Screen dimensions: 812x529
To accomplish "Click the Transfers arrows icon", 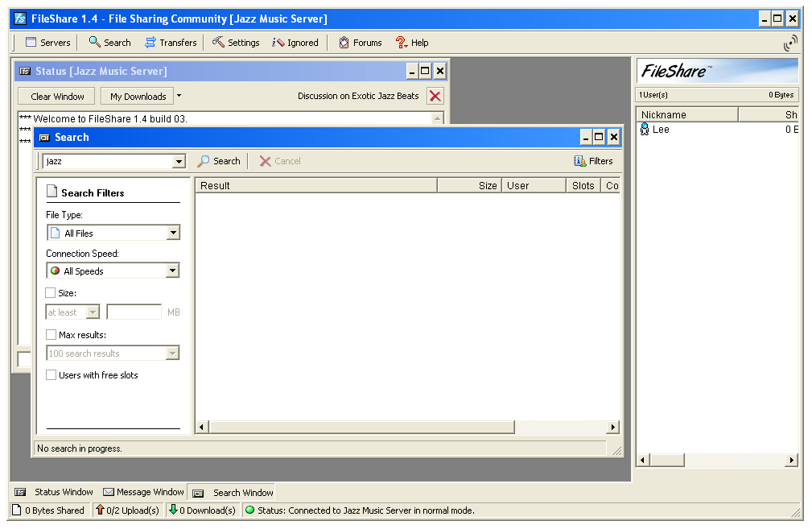I will pos(150,43).
